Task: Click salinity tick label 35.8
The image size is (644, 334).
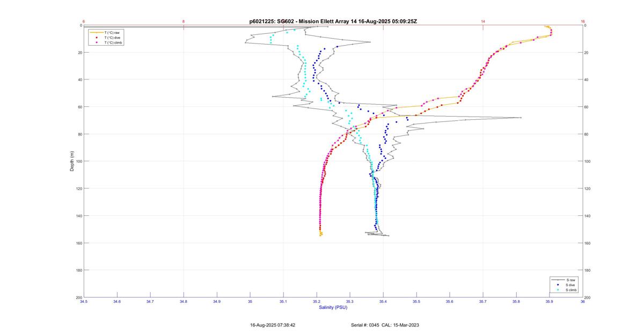Action: click(516, 302)
